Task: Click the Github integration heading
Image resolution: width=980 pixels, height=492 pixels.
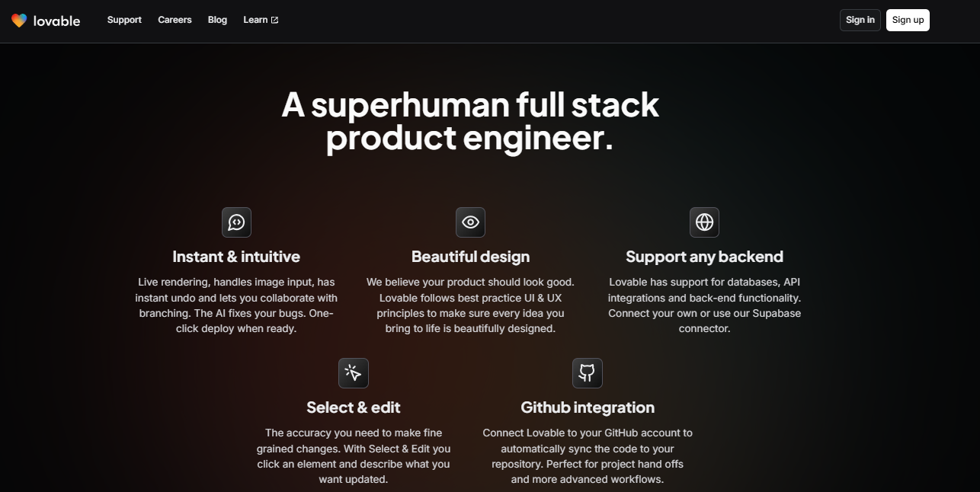Action: (587, 407)
